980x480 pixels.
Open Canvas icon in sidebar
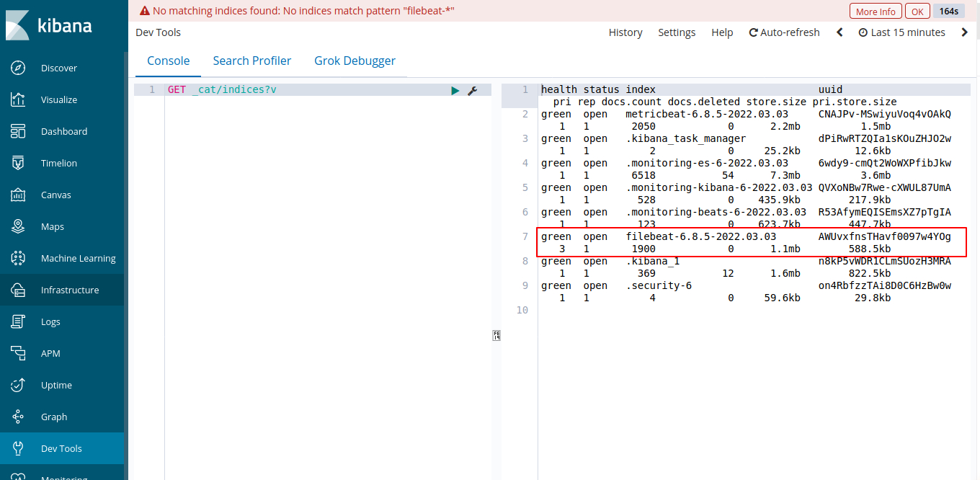pyautogui.click(x=19, y=195)
